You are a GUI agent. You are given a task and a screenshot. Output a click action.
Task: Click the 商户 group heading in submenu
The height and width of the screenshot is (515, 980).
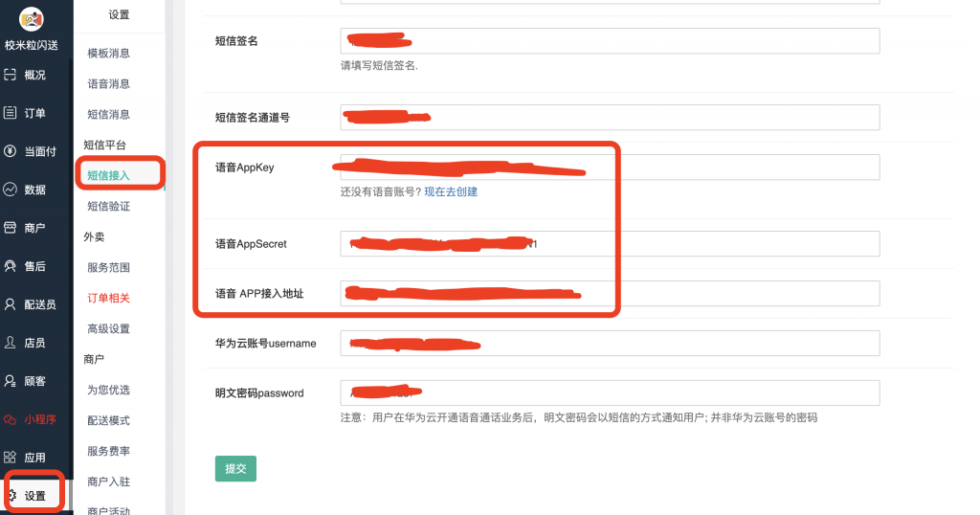[x=95, y=359]
